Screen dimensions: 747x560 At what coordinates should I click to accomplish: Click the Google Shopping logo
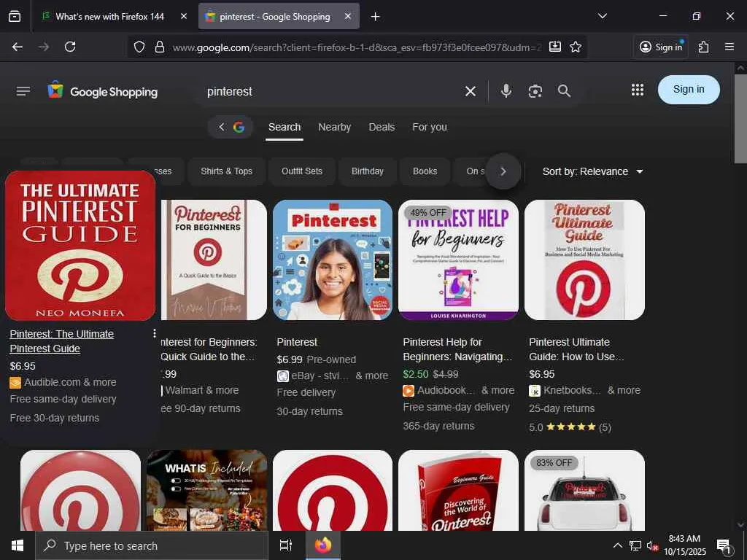tap(102, 91)
